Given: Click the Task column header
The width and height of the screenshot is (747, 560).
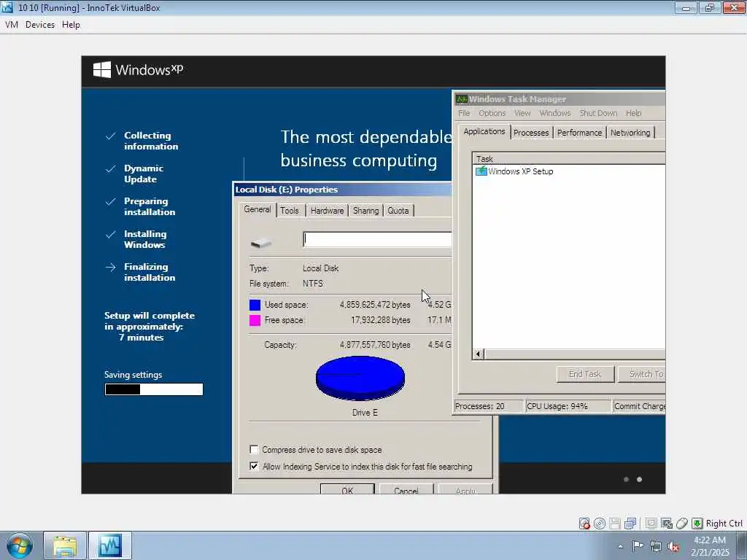Looking at the screenshot, I should tap(569, 158).
